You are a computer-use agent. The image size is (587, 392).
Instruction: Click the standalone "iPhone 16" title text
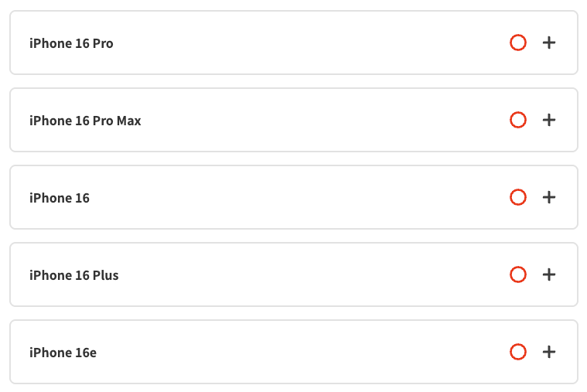(x=60, y=199)
